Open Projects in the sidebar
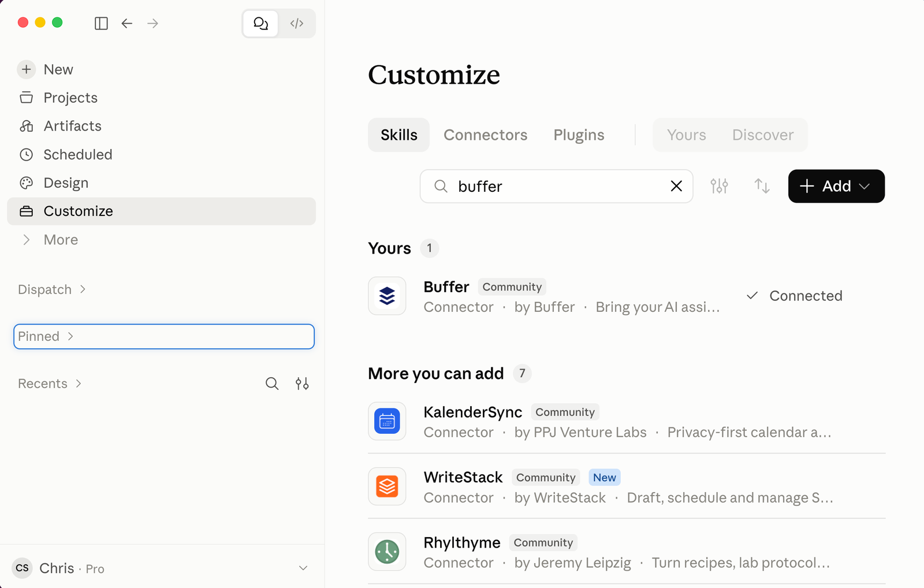Image resolution: width=924 pixels, height=588 pixels. (161, 98)
